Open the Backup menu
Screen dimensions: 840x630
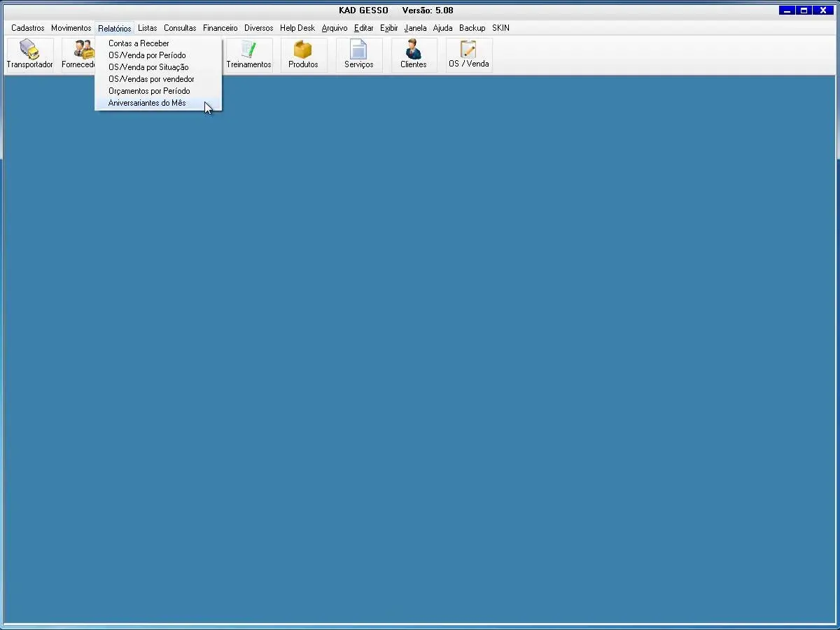pyautogui.click(x=472, y=28)
